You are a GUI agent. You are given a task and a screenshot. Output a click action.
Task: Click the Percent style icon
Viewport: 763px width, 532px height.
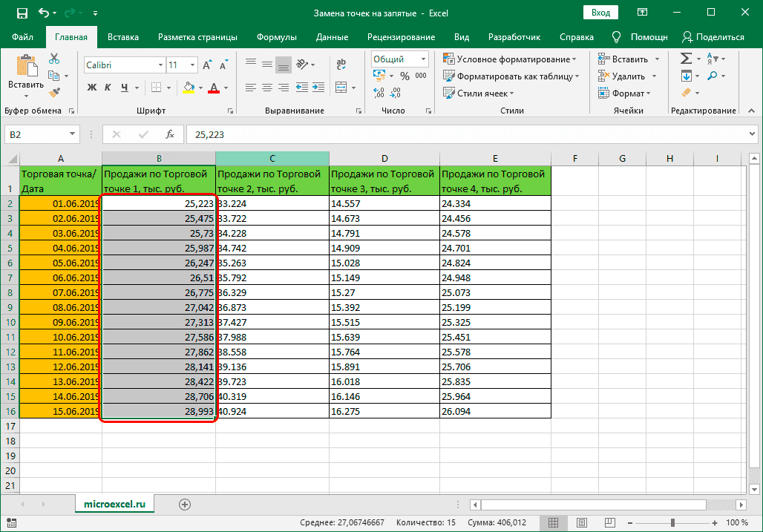pyautogui.click(x=405, y=76)
